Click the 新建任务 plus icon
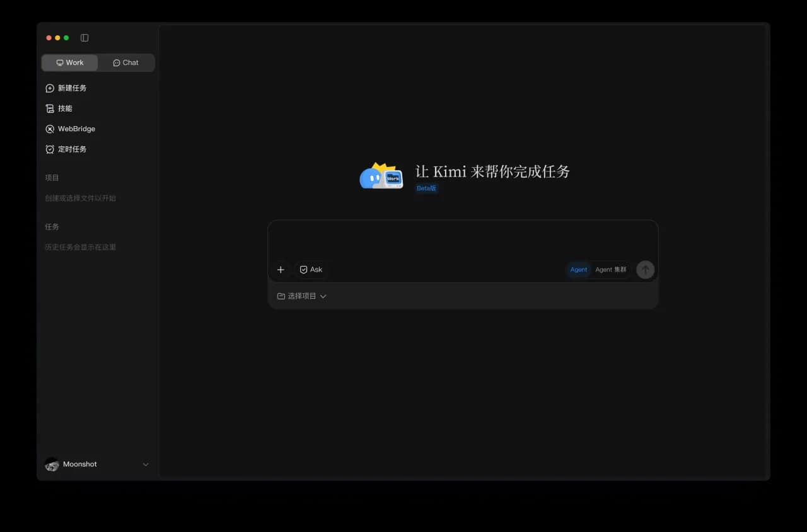This screenshot has width=807, height=532. point(50,88)
